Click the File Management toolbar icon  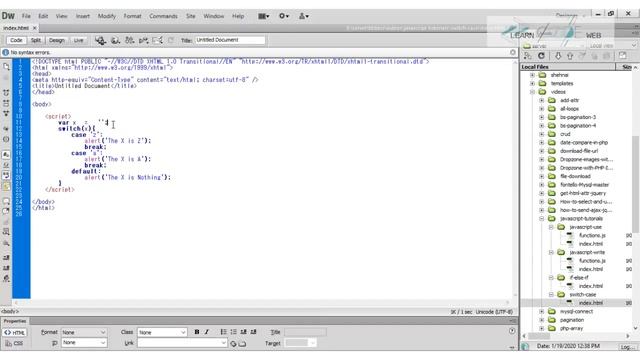click(129, 40)
